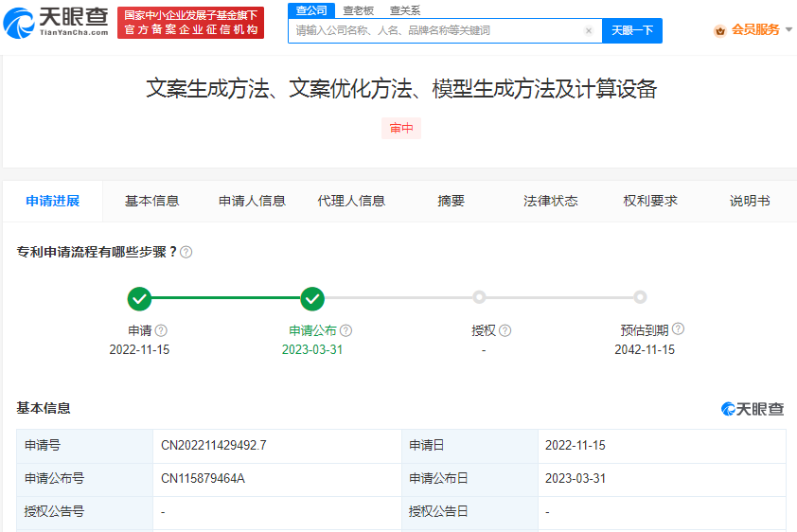797x532 pixels.
Task: Expand the 会员服务 dropdown arrow
Action: (789, 30)
